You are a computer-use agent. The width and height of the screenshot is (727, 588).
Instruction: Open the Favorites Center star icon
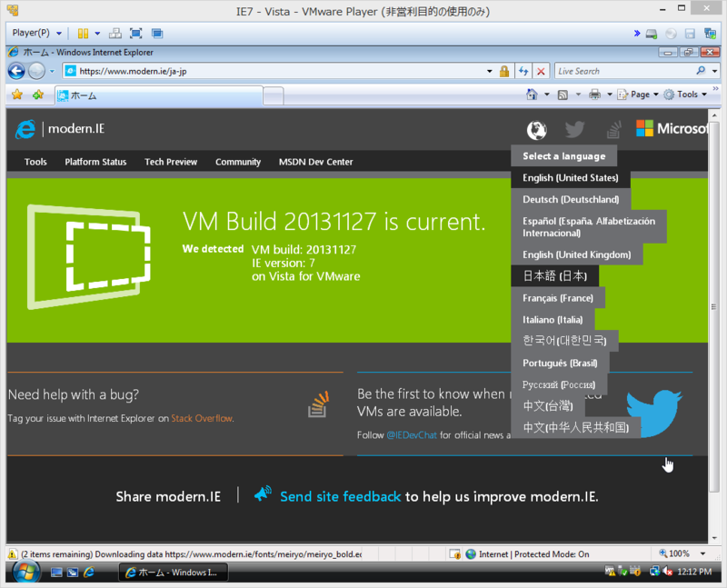[x=17, y=95]
